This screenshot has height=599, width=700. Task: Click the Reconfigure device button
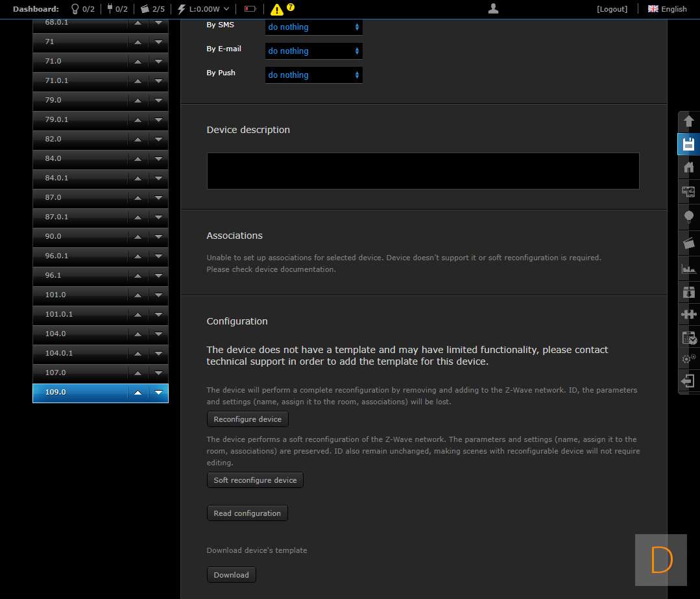[247, 419]
